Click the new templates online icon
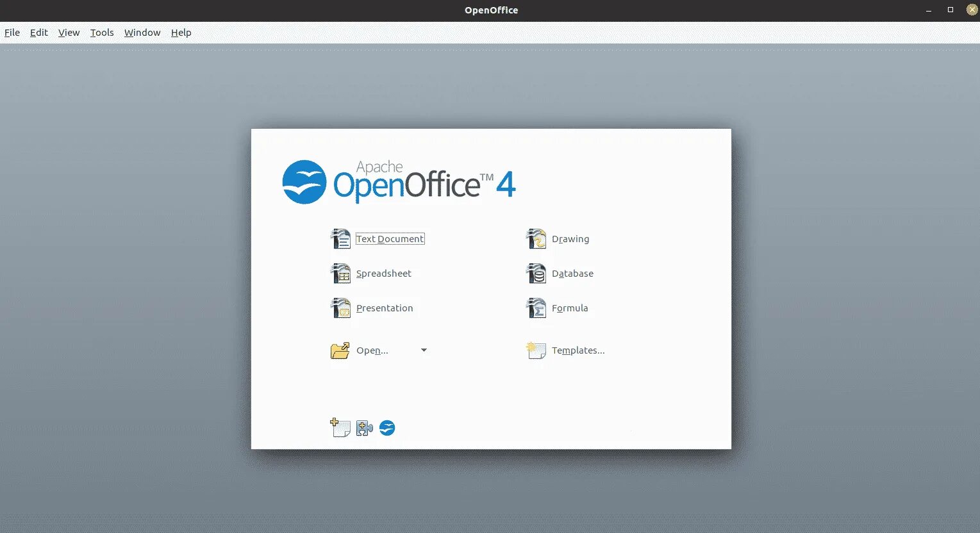Image resolution: width=980 pixels, height=533 pixels. (x=340, y=427)
